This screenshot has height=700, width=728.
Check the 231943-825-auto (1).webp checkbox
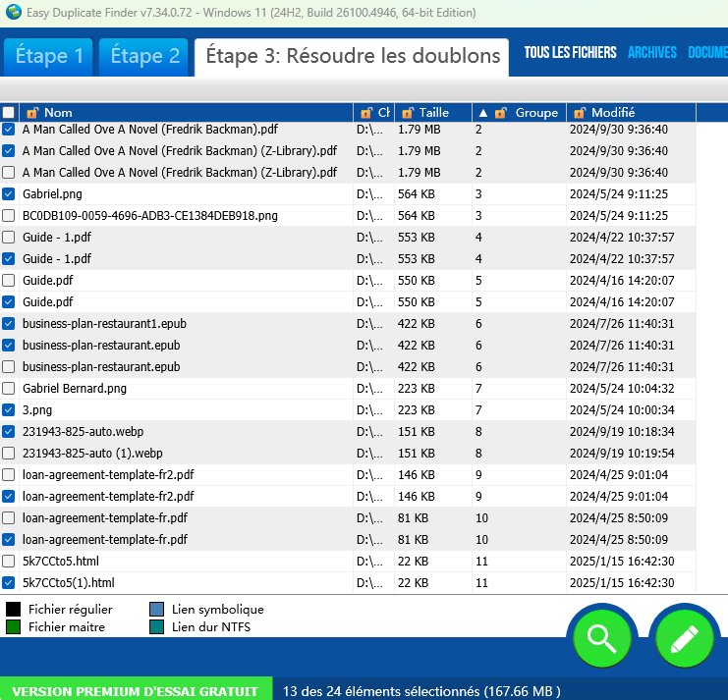pos(9,454)
